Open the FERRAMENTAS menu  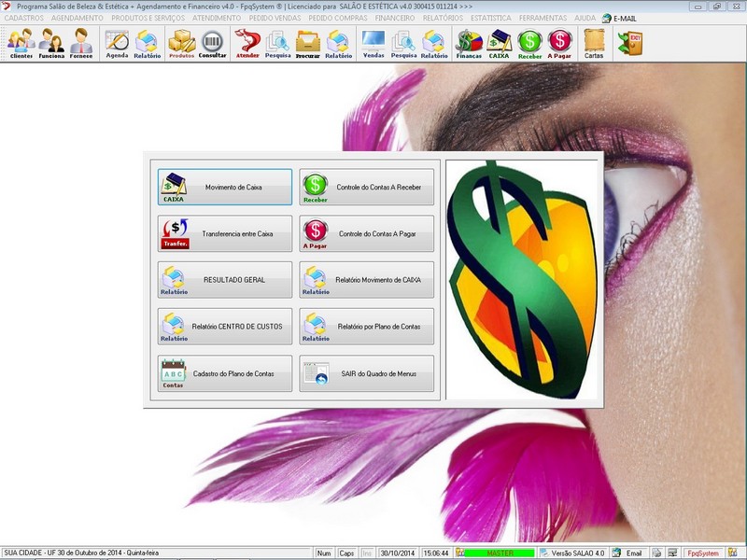pos(543,18)
